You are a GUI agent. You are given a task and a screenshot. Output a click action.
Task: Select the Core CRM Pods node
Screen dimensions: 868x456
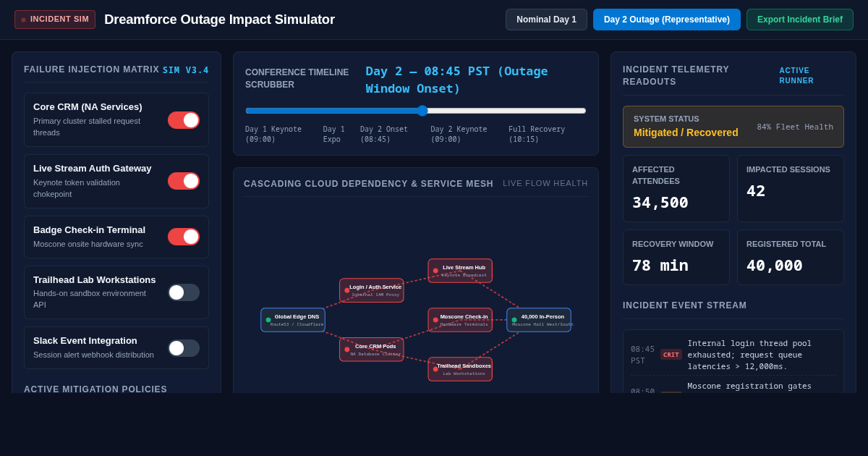click(372, 350)
